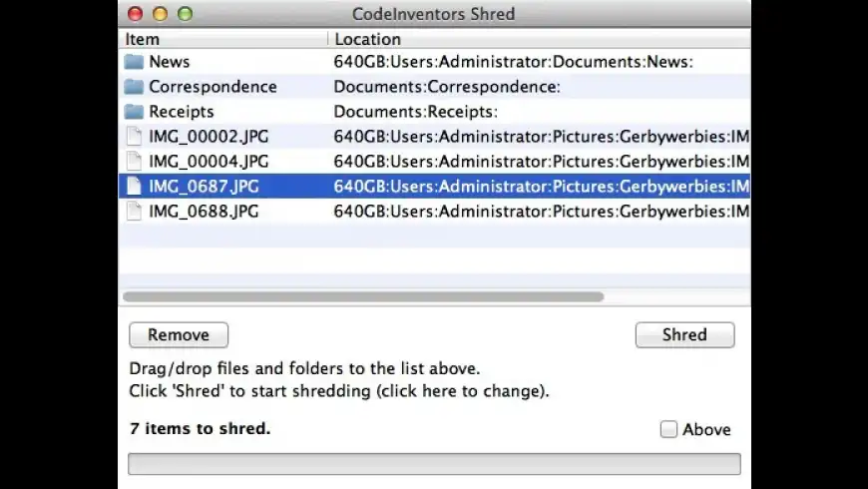Screen dimensions: 868x489
Task: Click the Correspondence folder icon
Action: pos(134,87)
